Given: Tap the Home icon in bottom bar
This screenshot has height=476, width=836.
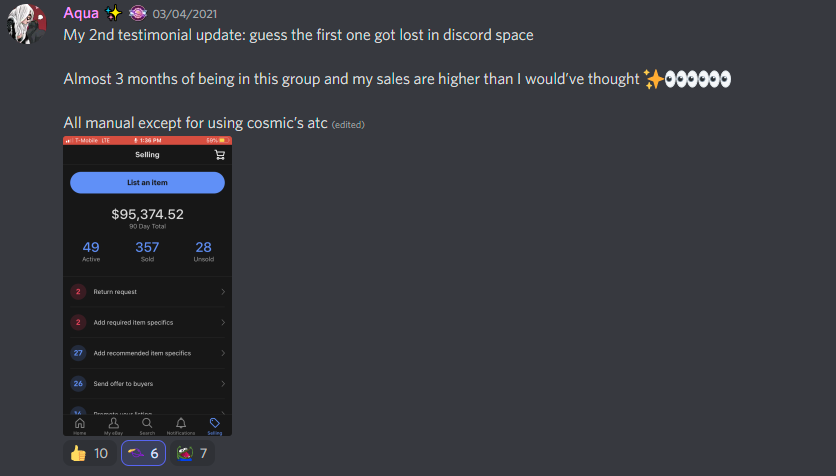Looking at the screenshot, I should pos(79,425).
